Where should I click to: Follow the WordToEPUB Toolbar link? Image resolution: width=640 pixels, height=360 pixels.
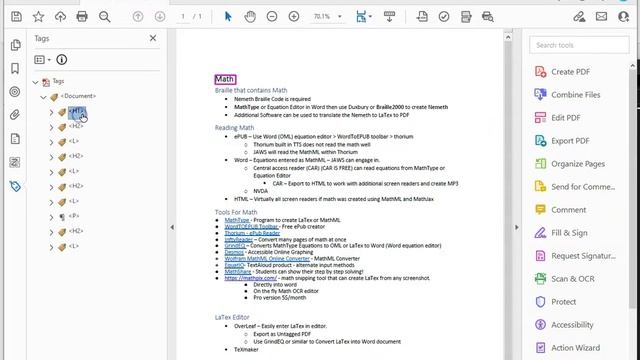tap(251, 227)
